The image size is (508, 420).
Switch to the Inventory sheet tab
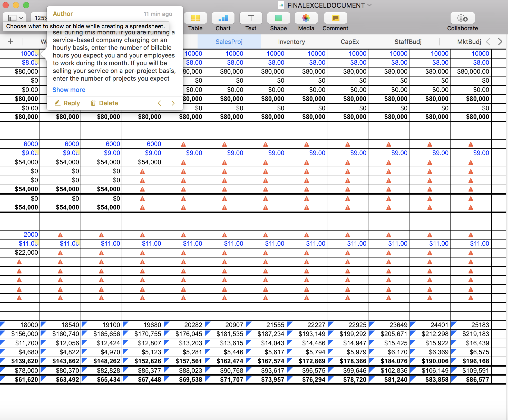click(x=291, y=42)
